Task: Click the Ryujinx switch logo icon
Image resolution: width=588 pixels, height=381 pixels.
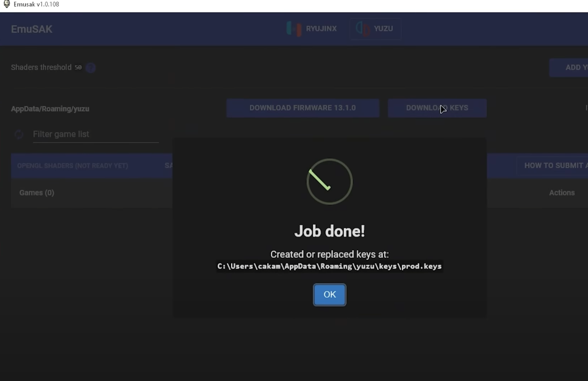Action: (x=294, y=29)
